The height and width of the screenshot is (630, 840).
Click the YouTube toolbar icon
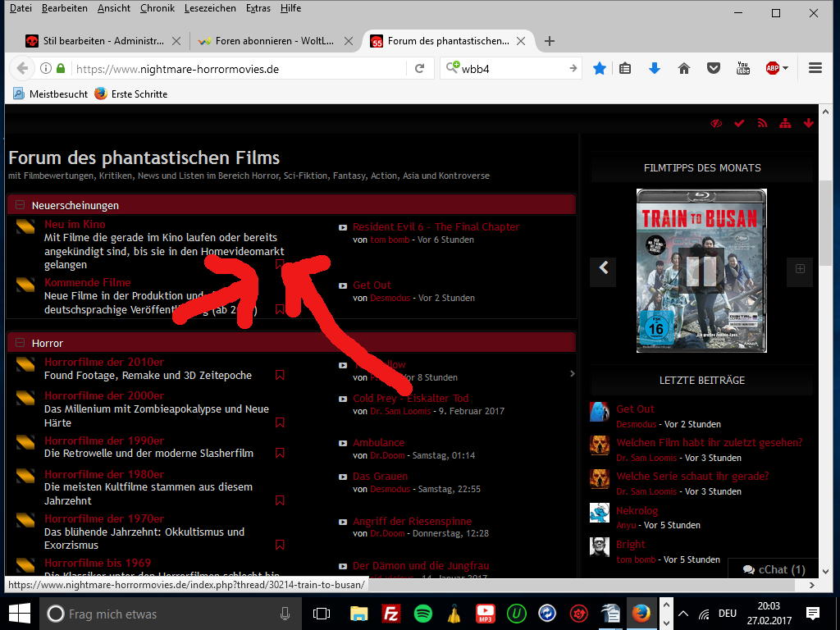click(x=743, y=68)
